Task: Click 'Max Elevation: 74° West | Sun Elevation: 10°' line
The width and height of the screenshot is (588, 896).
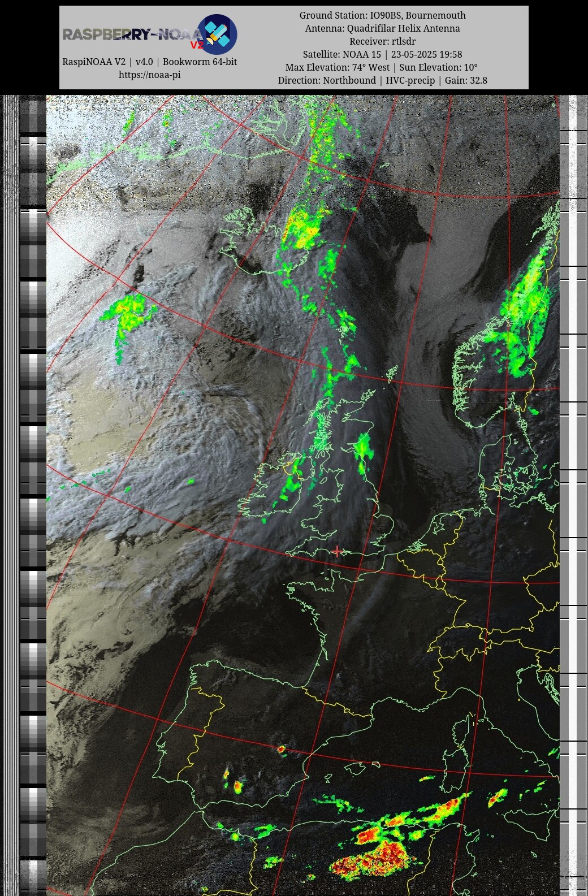Action: (x=383, y=67)
